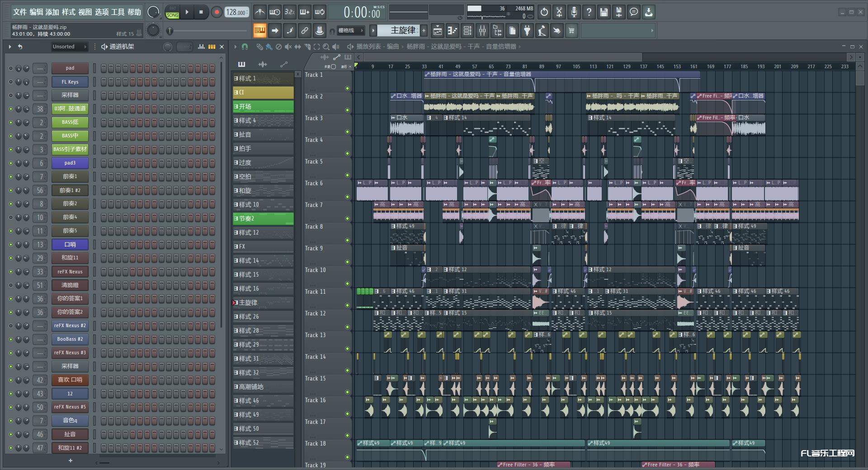
Task: Toggle loop recording mode
Action: click(x=320, y=12)
